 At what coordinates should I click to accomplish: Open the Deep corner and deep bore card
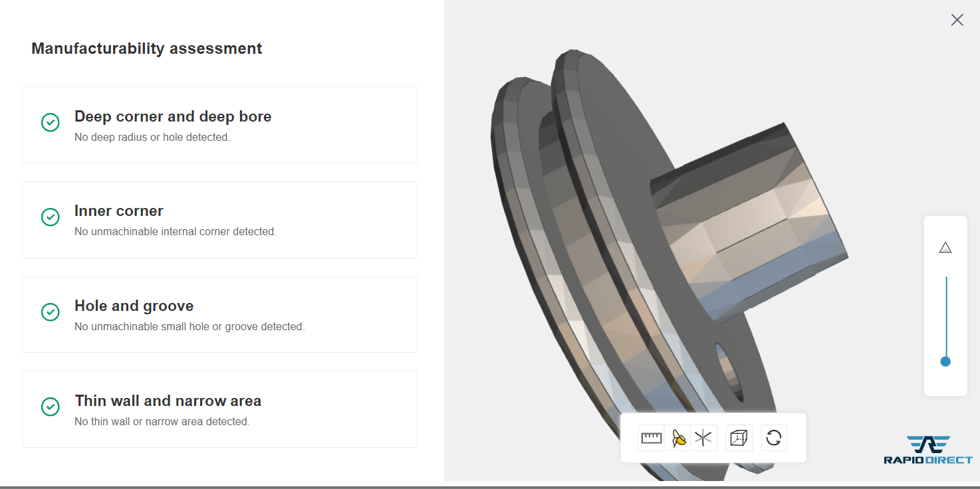click(x=219, y=125)
